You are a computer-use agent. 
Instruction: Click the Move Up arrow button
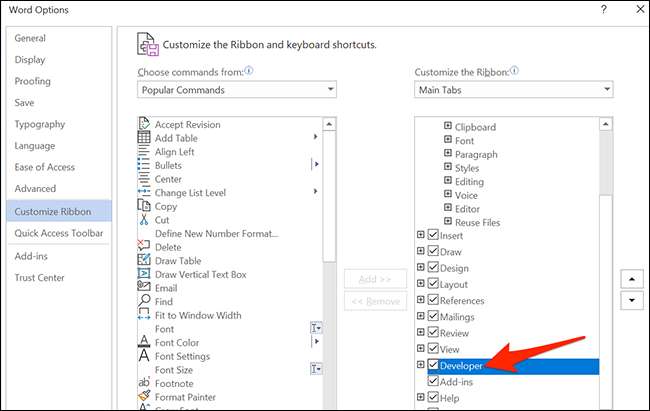click(631, 278)
